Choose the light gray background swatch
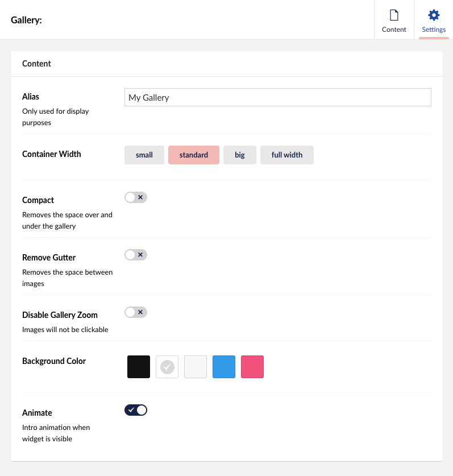Image resolution: width=453 pixels, height=476 pixels. click(196, 367)
